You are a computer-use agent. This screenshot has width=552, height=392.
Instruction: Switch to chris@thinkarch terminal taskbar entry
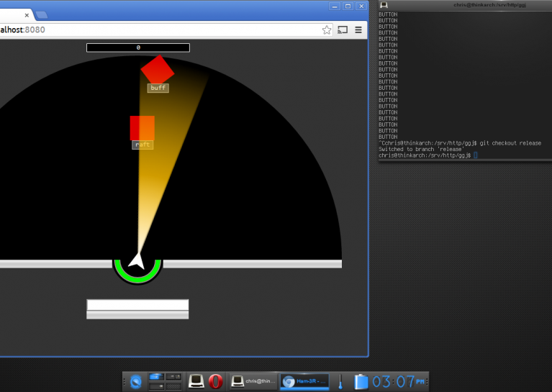click(x=253, y=381)
